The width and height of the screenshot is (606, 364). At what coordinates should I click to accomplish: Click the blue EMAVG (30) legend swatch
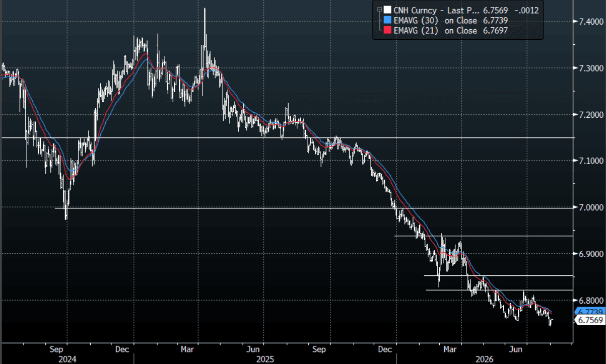click(x=386, y=20)
